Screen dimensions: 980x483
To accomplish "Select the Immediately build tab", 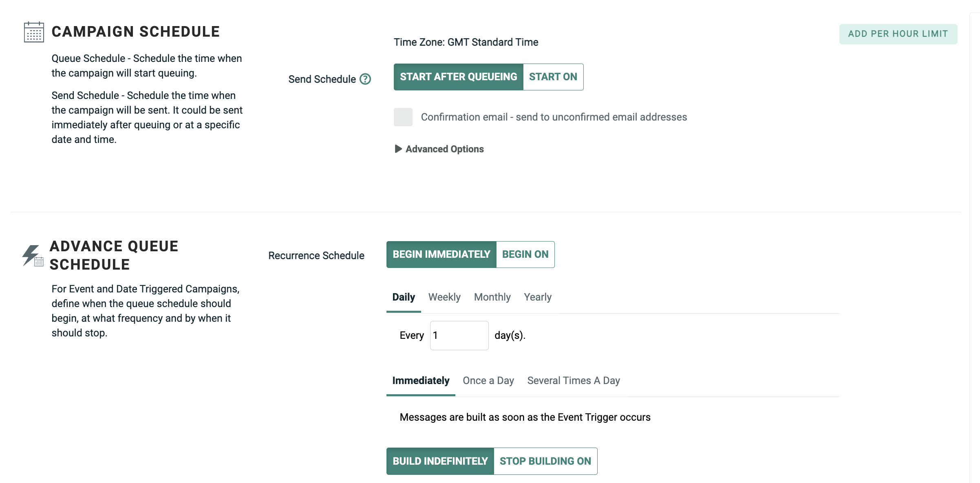I will pyautogui.click(x=421, y=381).
